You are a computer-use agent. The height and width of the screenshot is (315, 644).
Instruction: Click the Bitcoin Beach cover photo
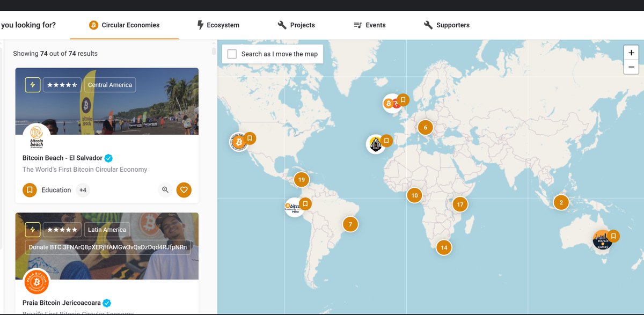pyautogui.click(x=107, y=101)
